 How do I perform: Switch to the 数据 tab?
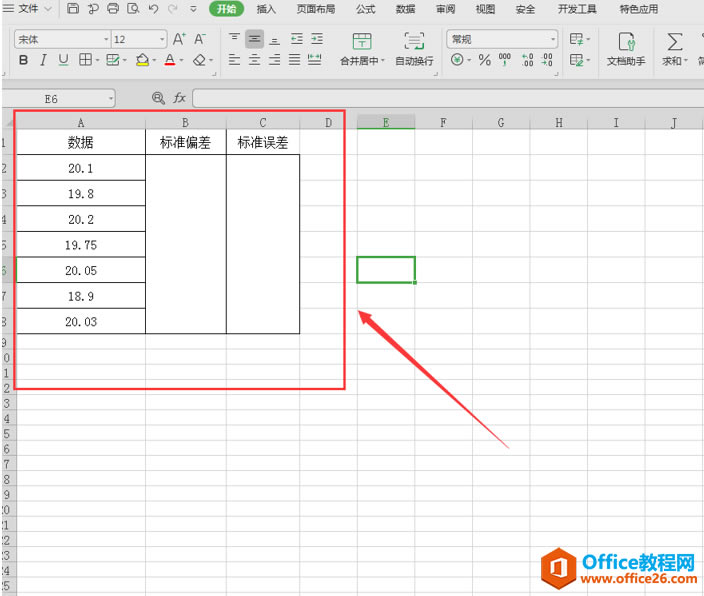[405, 9]
